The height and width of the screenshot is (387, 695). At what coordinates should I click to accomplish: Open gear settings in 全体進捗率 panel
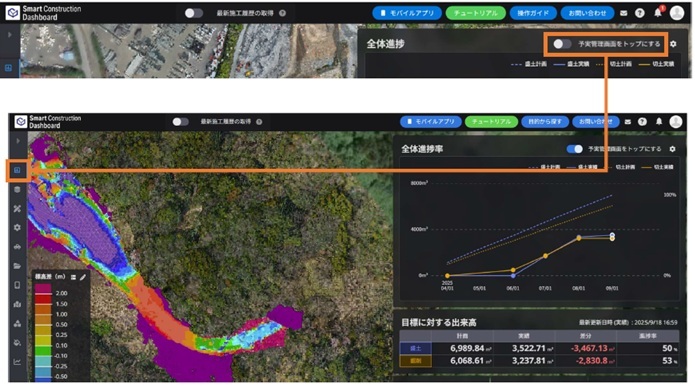[x=672, y=149]
